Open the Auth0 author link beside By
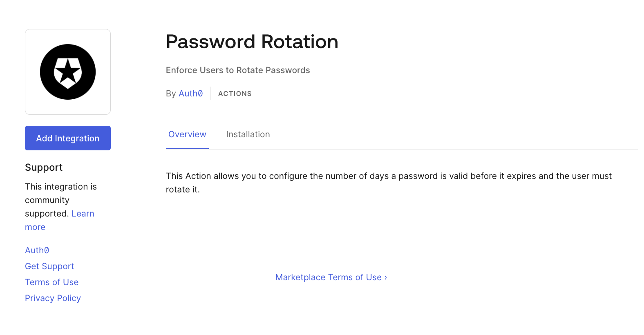 [x=191, y=94]
